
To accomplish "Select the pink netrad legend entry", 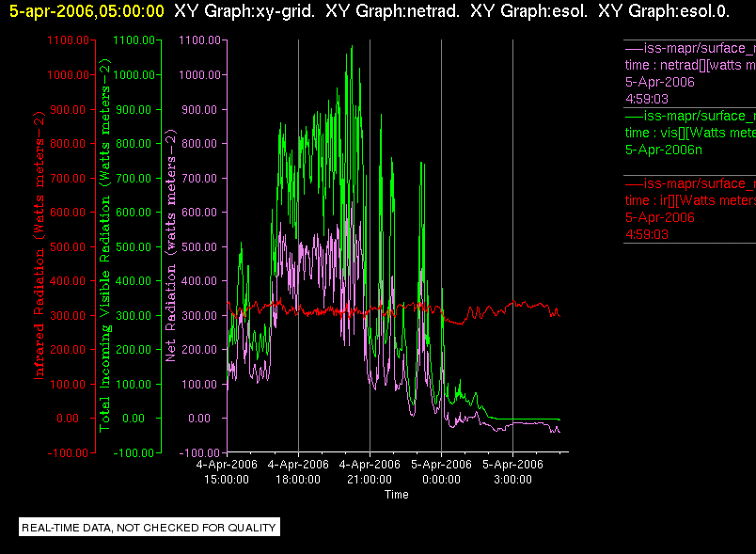I will [x=690, y=73].
